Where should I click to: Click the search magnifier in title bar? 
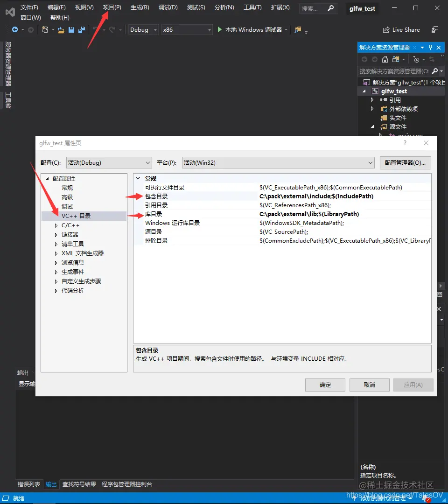[x=331, y=8]
